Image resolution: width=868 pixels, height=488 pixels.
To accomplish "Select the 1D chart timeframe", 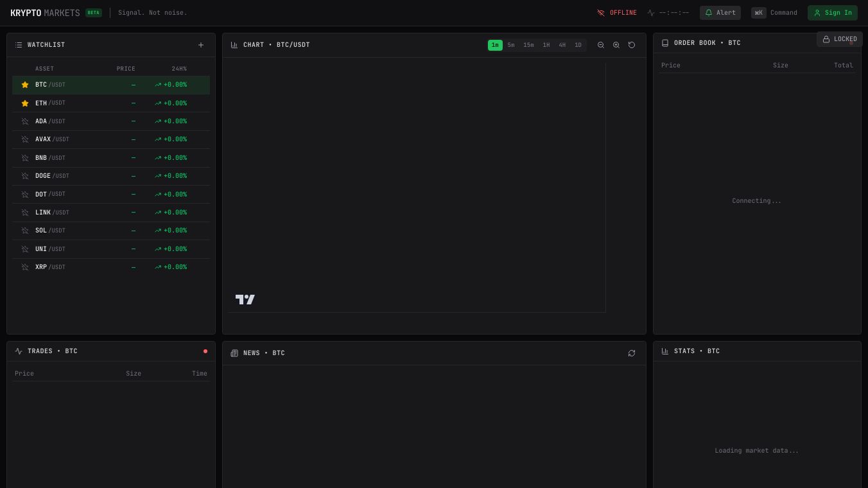I will pos(578,45).
